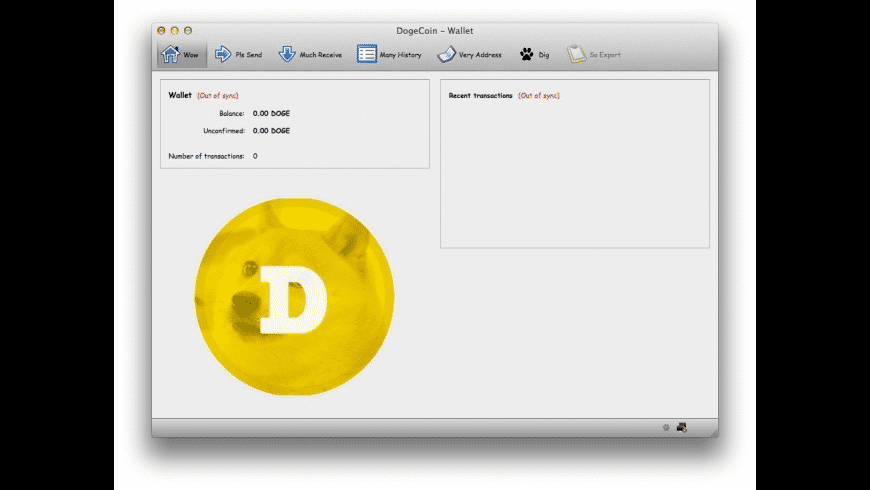The height and width of the screenshot is (490, 870).
Task: Open the Wow overview home tab
Action: 181,54
